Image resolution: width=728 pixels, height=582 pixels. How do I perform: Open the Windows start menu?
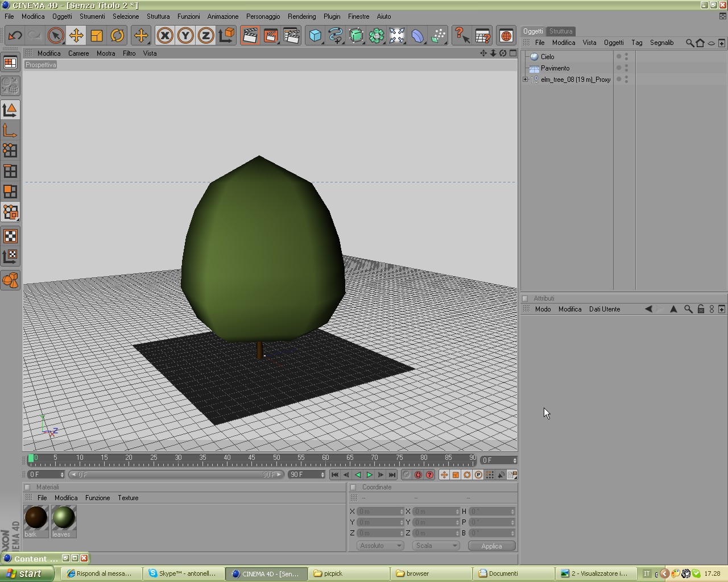click(x=27, y=573)
